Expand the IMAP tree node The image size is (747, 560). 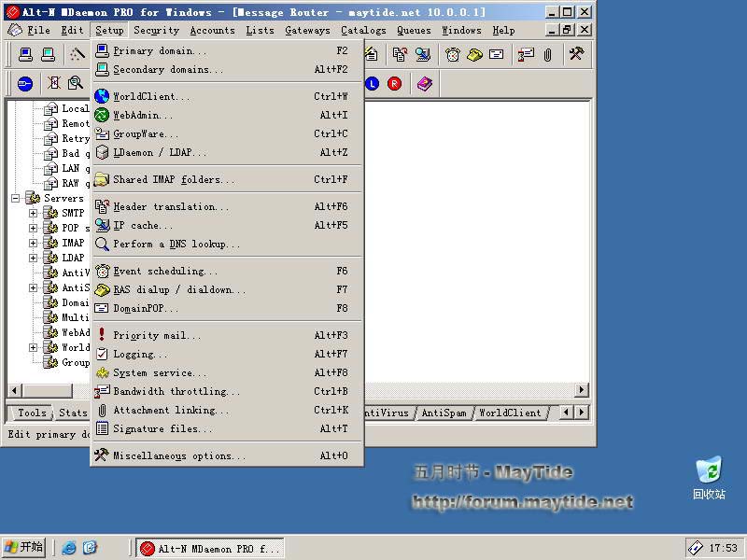(34, 243)
